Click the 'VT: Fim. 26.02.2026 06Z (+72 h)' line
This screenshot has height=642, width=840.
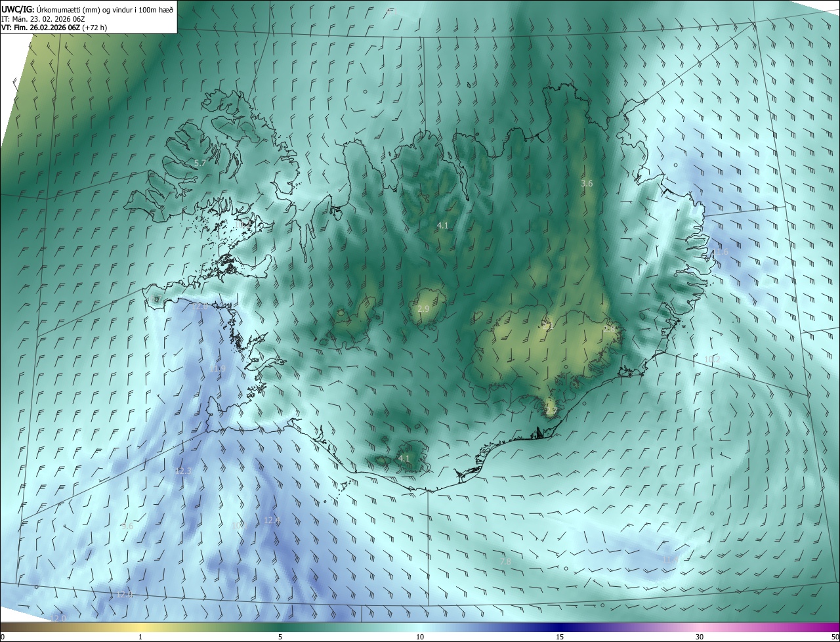coord(54,28)
